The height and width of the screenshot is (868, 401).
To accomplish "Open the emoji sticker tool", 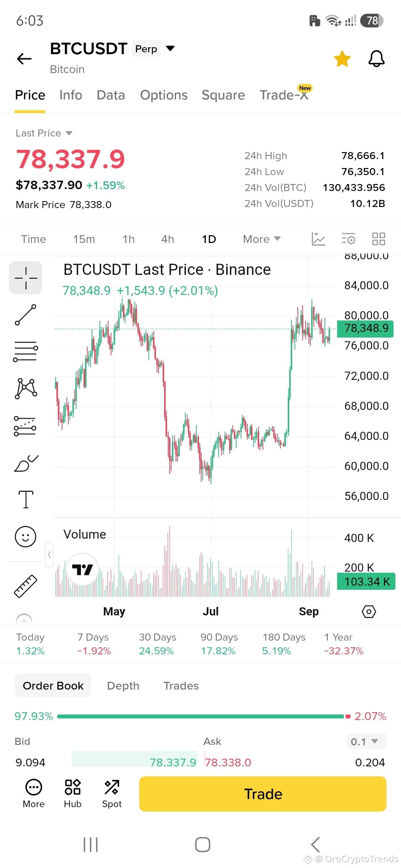I will [x=26, y=536].
